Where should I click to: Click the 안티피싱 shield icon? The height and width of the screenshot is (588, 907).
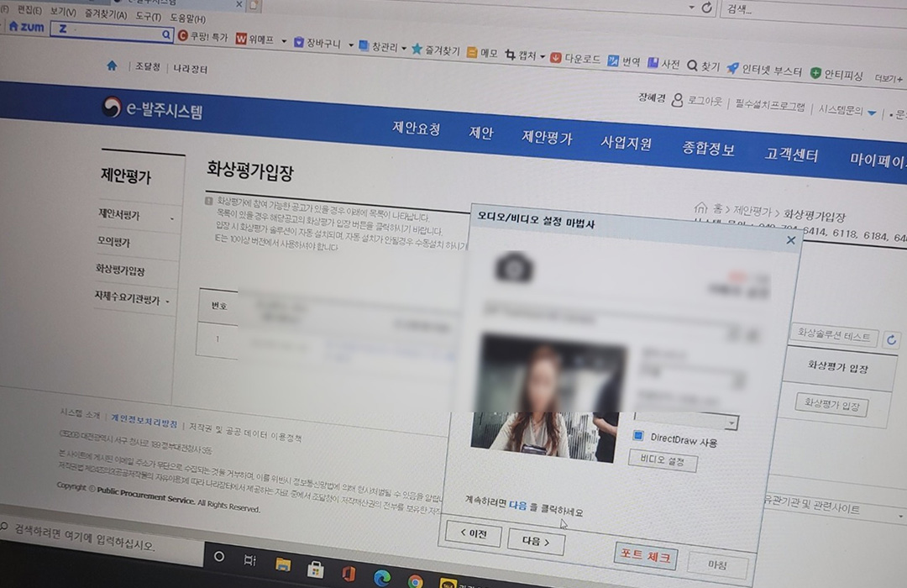click(815, 73)
